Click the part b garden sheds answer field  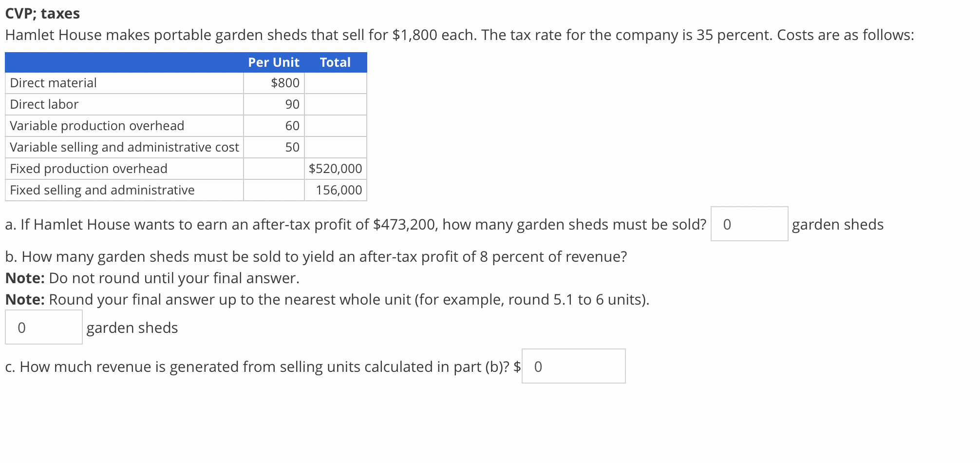44,328
